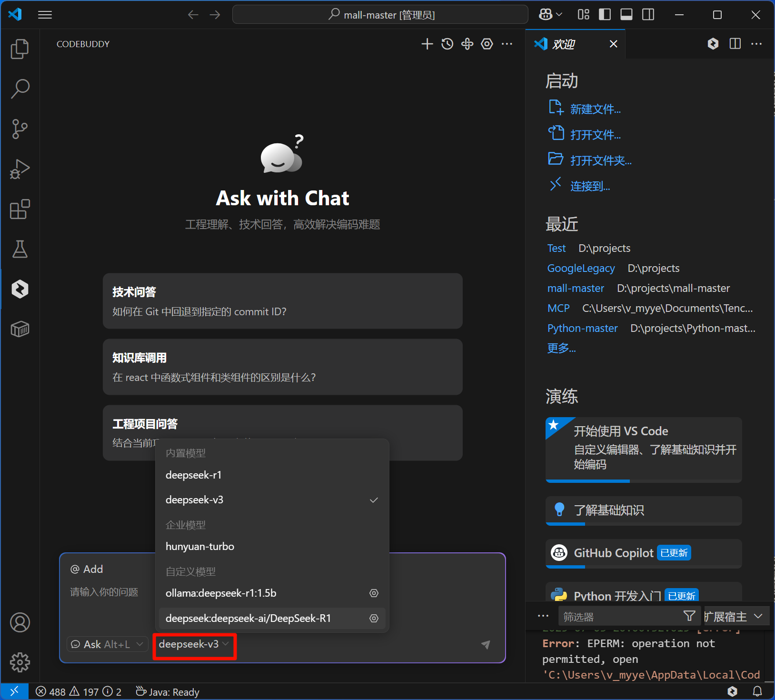Expand the deepseek-v3 model dropdown
This screenshot has height=700, width=775.
point(194,644)
